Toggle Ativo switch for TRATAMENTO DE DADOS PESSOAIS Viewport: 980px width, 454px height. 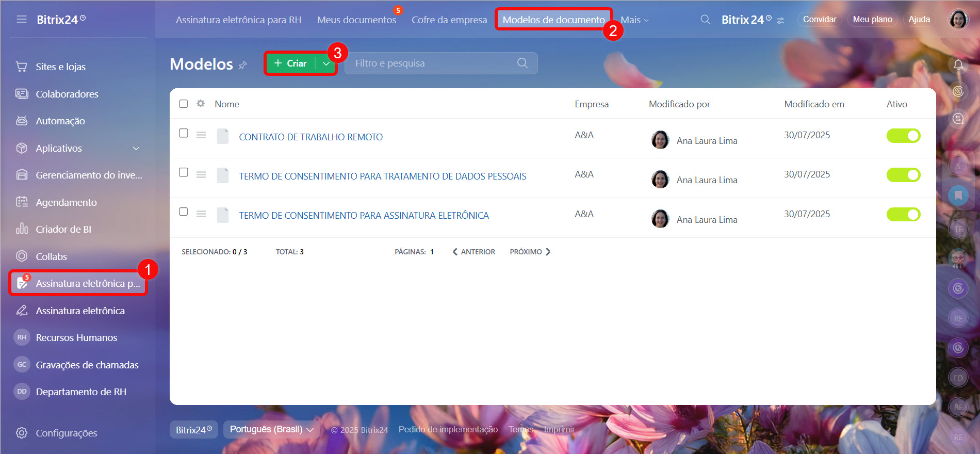[903, 175]
